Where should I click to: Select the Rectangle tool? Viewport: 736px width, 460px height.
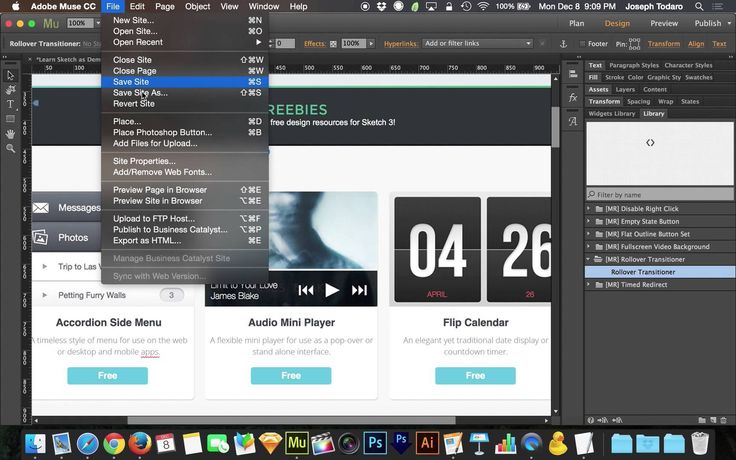pyautogui.click(x=10, y=119)
